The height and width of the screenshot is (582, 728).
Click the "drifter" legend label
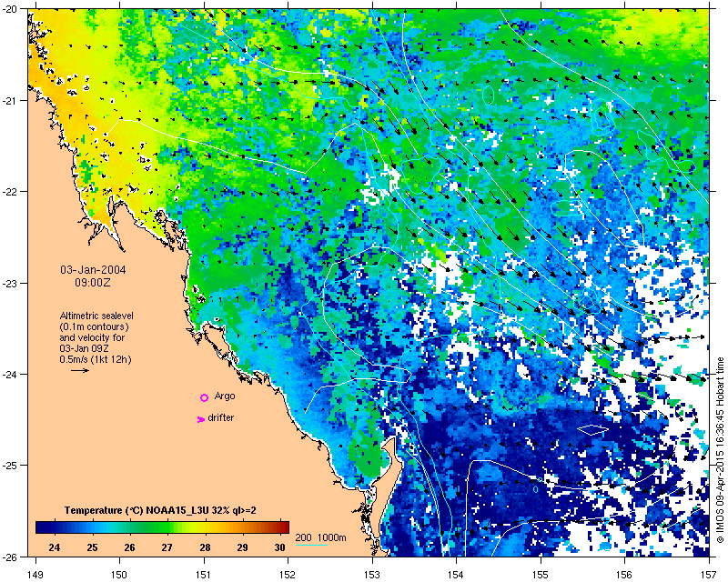[x=221, y=417]
